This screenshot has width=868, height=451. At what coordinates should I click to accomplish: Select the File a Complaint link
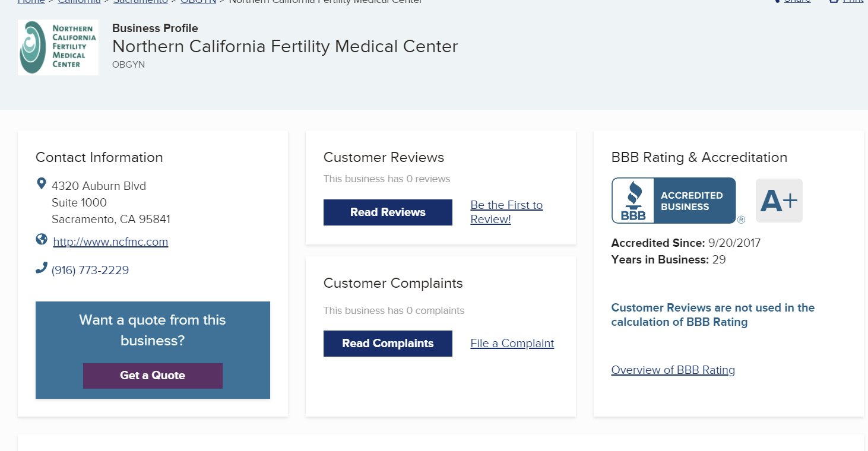[512, 344]
